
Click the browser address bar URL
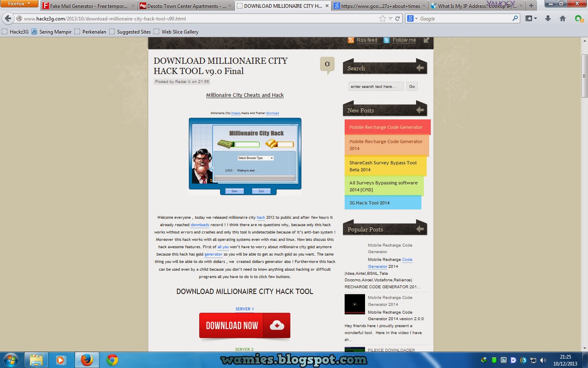click(x=105, y=18)
